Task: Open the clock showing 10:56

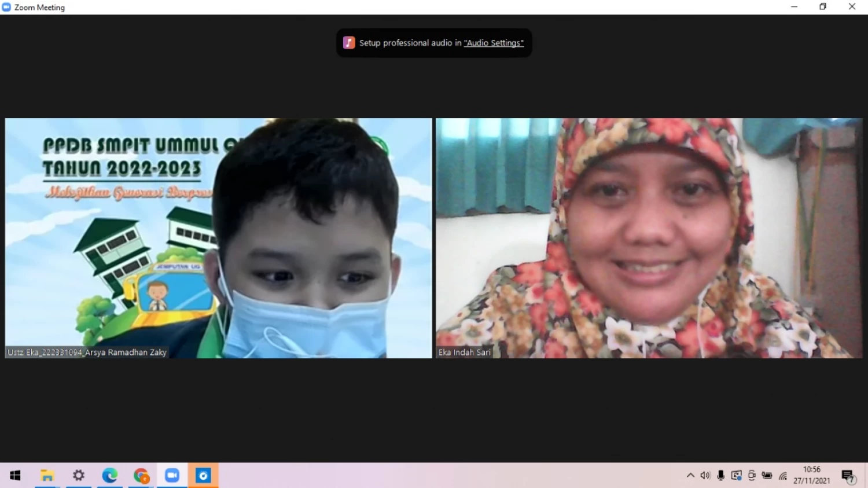Action: 811,475
